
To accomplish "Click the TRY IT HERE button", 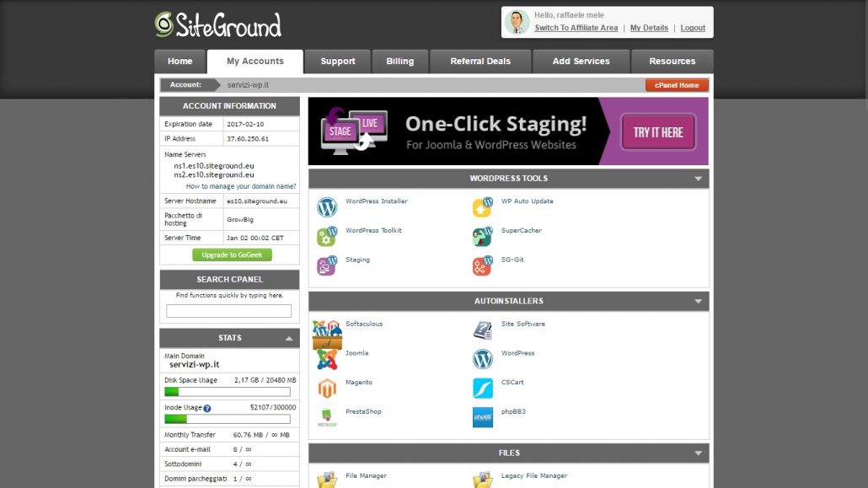I will click(x=658, y=132).
